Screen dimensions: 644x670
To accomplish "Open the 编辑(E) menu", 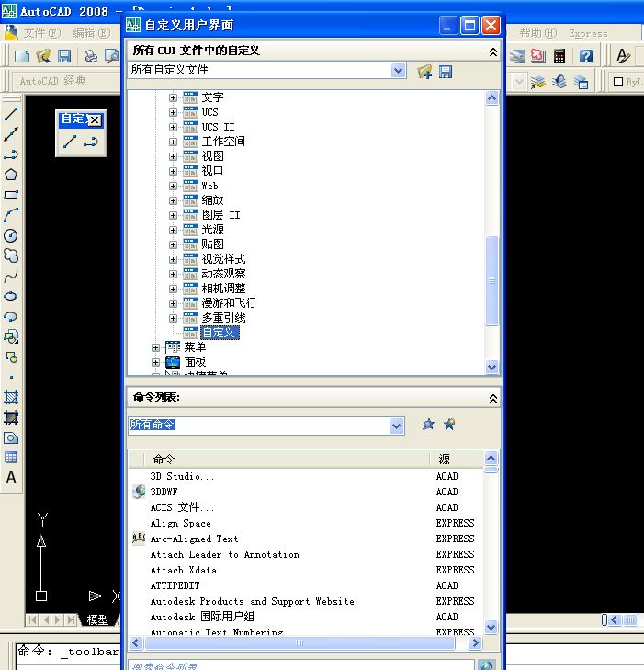I will [92, 33].
